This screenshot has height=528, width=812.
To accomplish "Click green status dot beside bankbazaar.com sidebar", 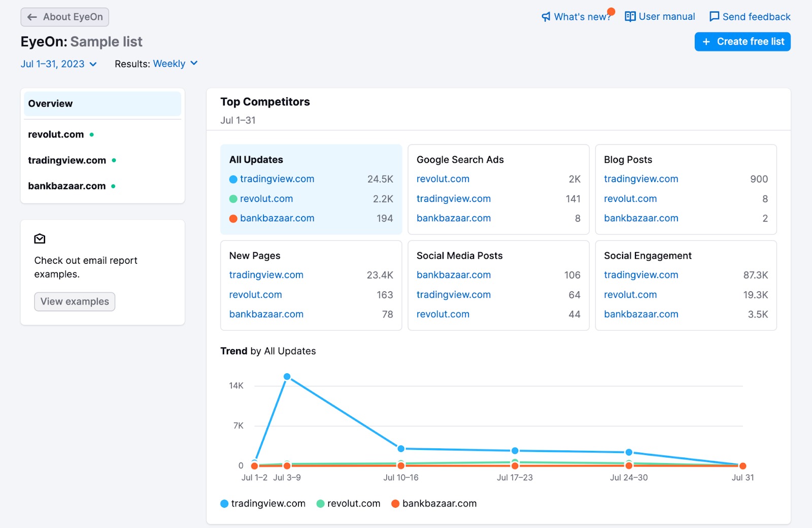I will (x=113, y=186).
